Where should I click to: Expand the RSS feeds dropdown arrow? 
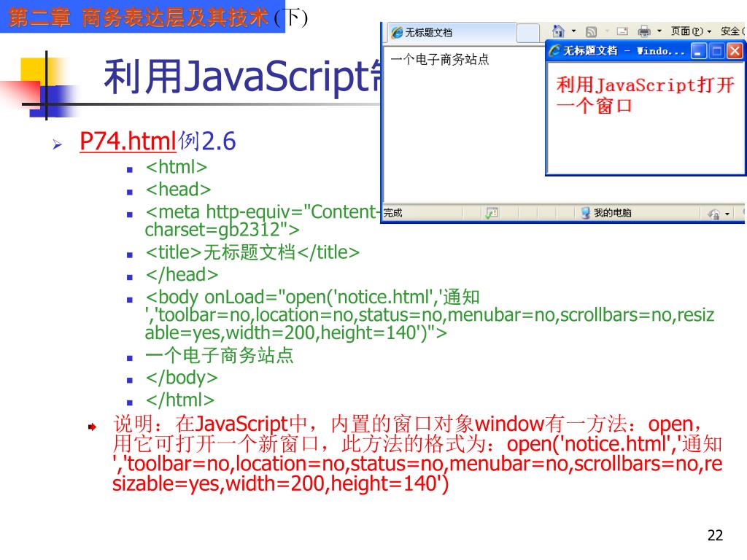(607, 31)
